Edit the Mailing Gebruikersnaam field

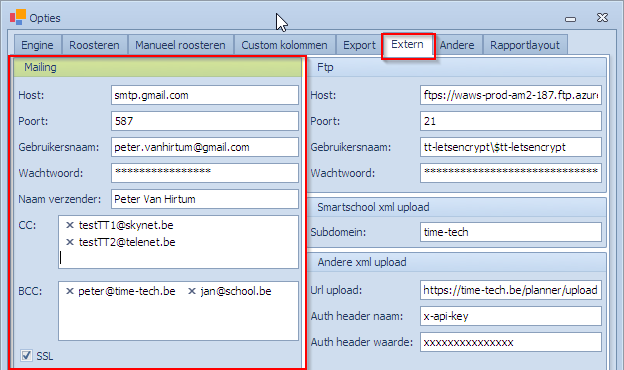point(205,147)
